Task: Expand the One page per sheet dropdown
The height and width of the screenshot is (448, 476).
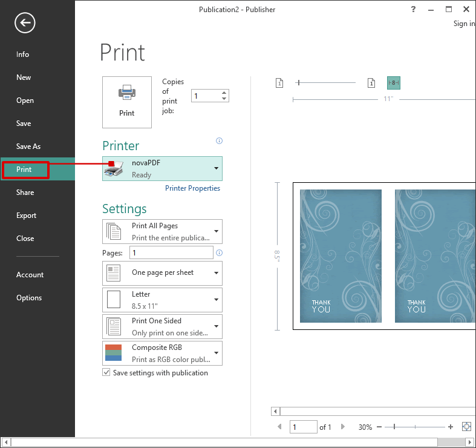Action: pyautogui.click(x=163, y=273)
